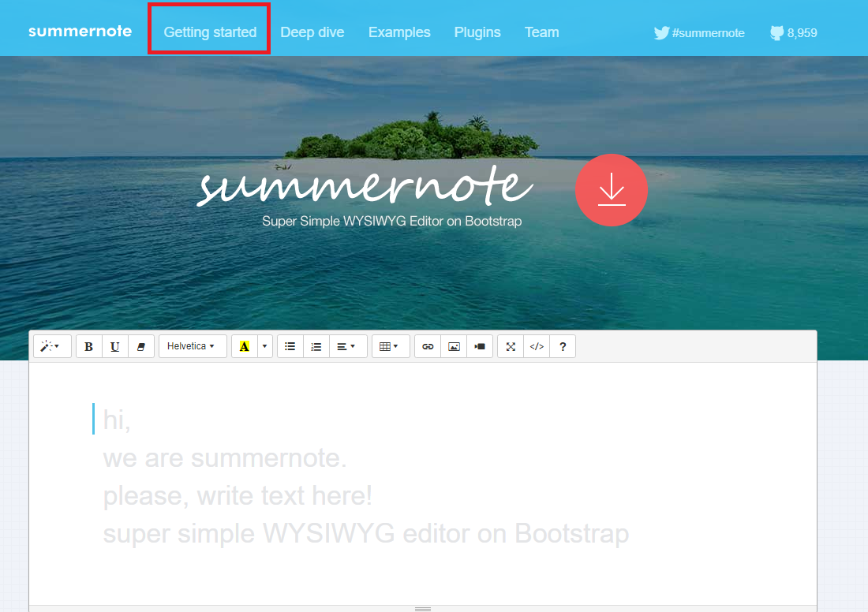
Task: Click the 'super simple WYSIWYG editor on Bootstrap' line
Action: pyautogui.click(x=366, y=534)
